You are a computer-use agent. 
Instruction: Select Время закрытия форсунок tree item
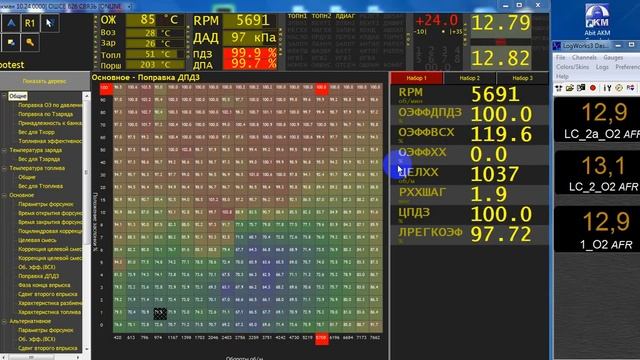[x=50, y=222]
